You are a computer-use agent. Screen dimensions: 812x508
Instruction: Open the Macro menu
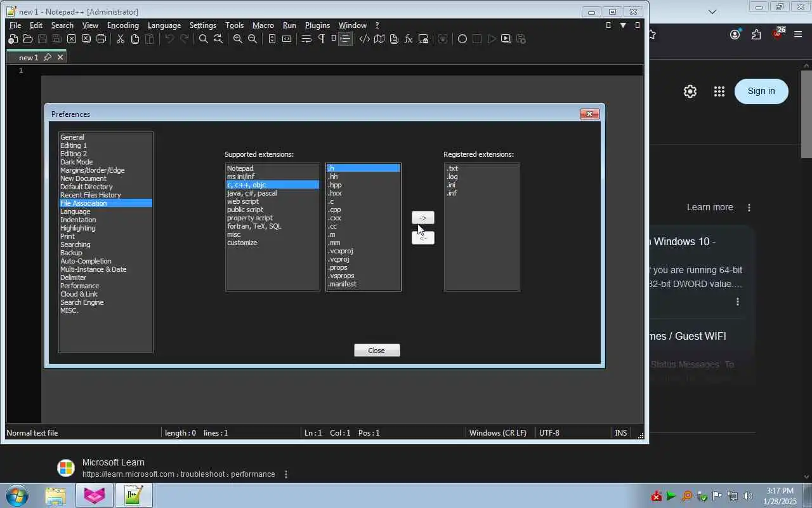pos(263,25)
